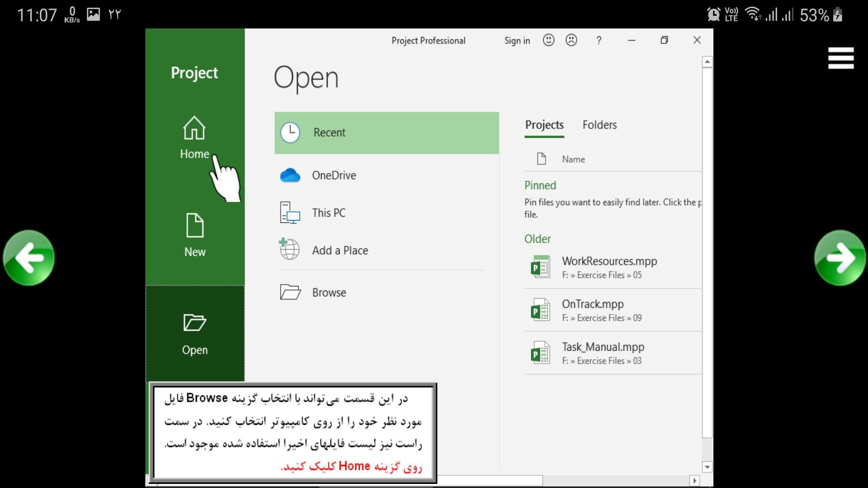The height and width of the screenshot is (488, 868).
Task: Click the 'F: » Exercise Files » 09' path text
Action: 602,318
